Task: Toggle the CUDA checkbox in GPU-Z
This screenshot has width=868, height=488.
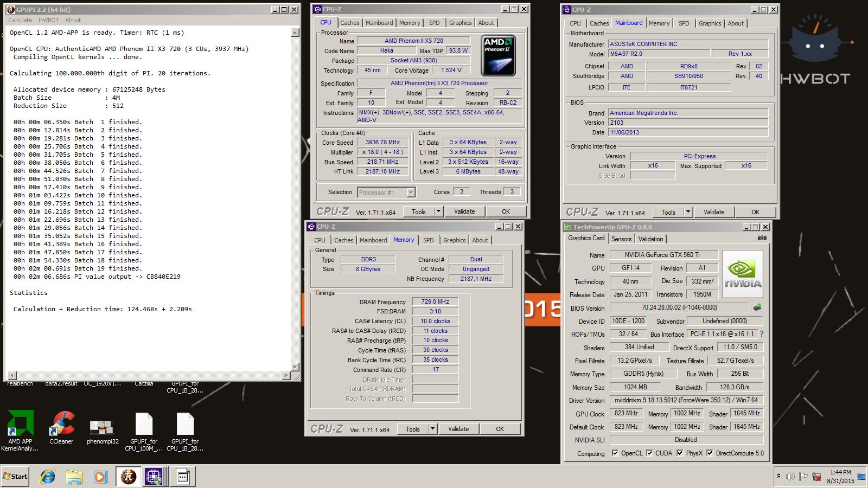Action: [649, 453]
